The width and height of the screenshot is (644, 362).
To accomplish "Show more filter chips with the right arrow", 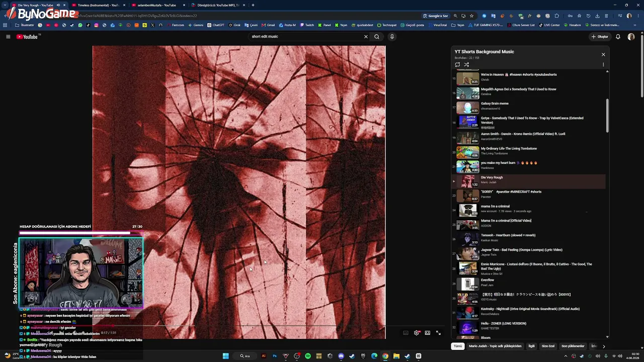I will tap(604, 346).
